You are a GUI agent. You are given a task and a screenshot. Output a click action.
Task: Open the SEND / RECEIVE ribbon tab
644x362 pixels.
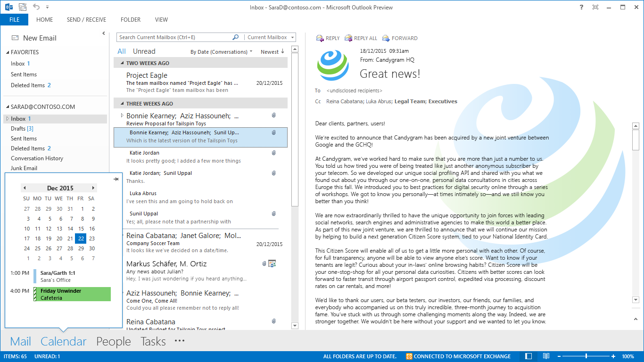pos(86,20)
